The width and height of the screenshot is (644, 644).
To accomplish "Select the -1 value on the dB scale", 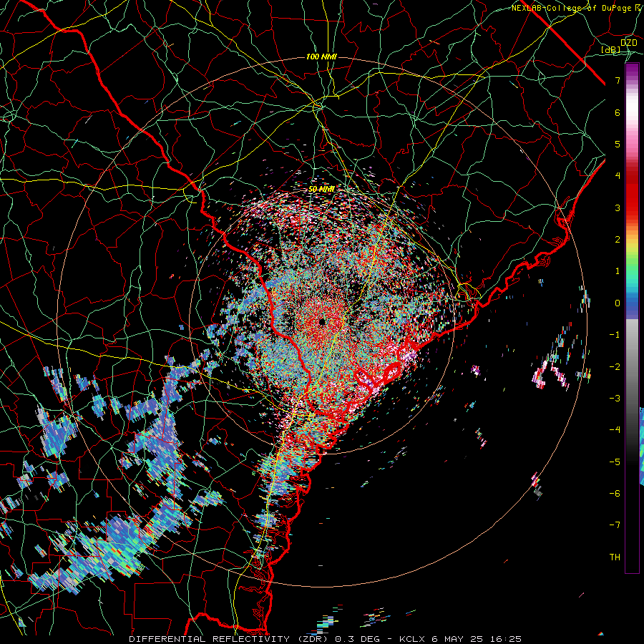I will pos(615,335).
